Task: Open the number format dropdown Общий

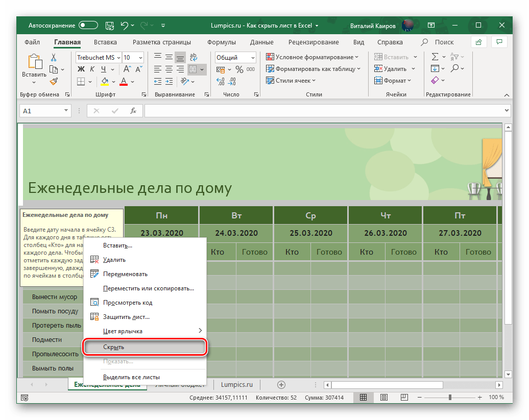Action: pyautogui.click(x=235, y=58)
